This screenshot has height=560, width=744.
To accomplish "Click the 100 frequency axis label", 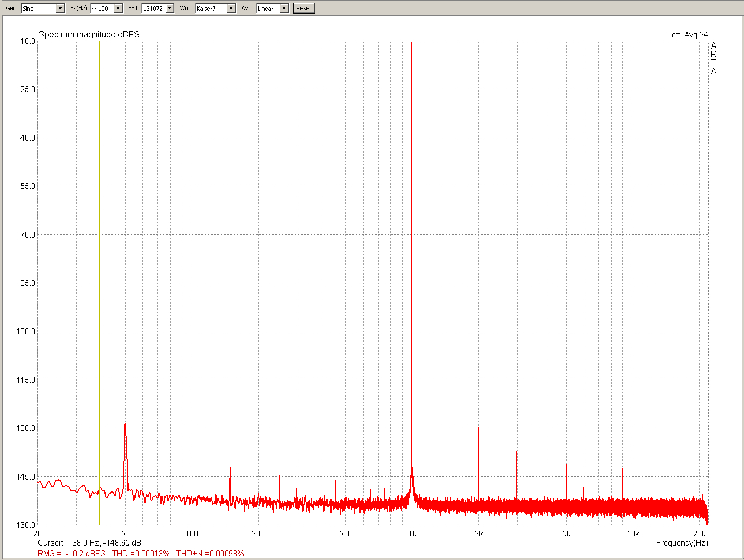I will tap(192, 534).
